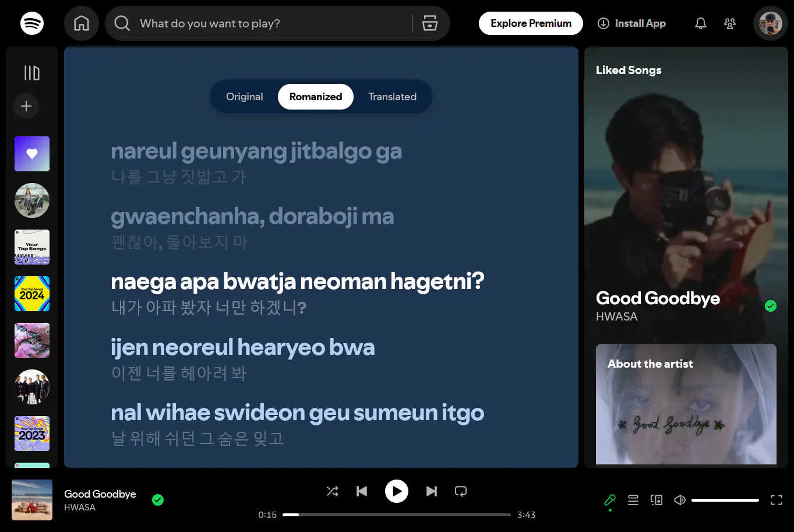Open Good Goodbye title in right panel
The image size is (794, 532).
658,298
